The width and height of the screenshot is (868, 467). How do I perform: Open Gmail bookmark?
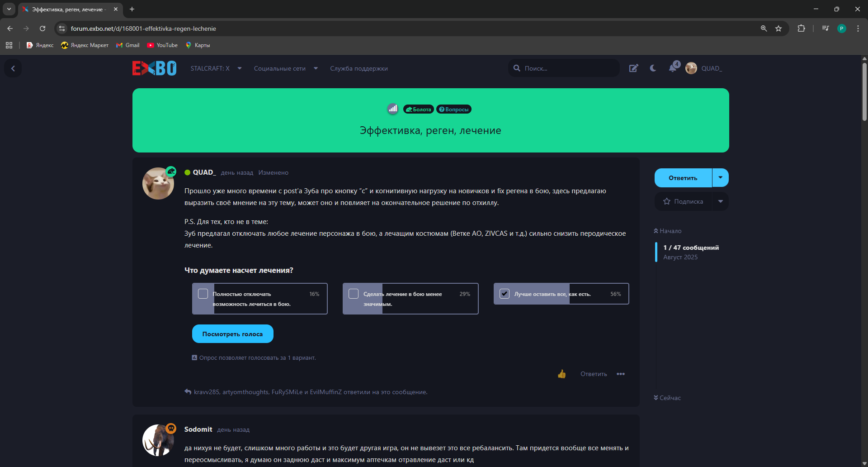128,45
